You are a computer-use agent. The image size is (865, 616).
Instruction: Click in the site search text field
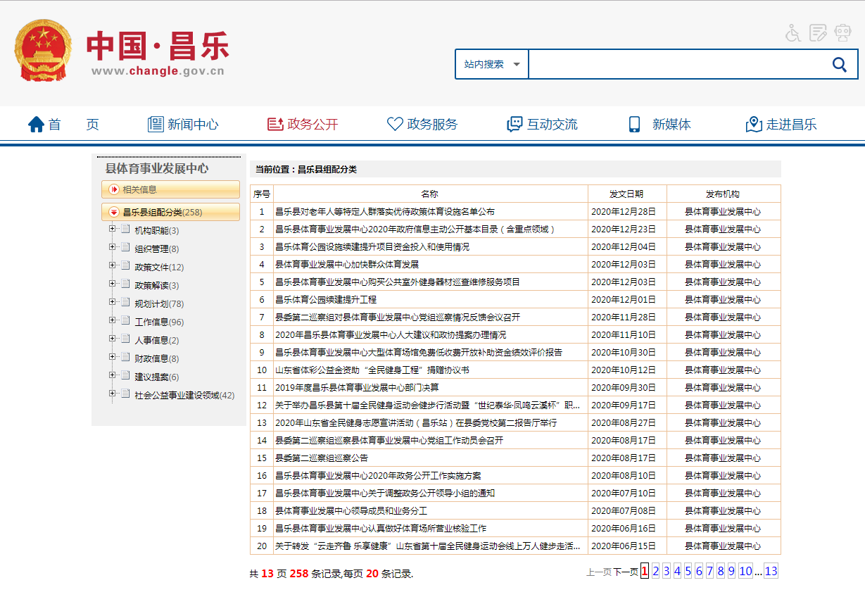[x=674, y=64]
